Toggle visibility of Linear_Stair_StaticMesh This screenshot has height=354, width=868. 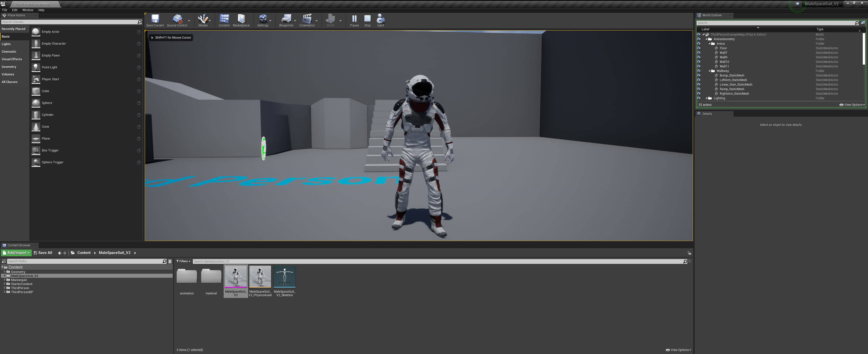tap(698, 85)
